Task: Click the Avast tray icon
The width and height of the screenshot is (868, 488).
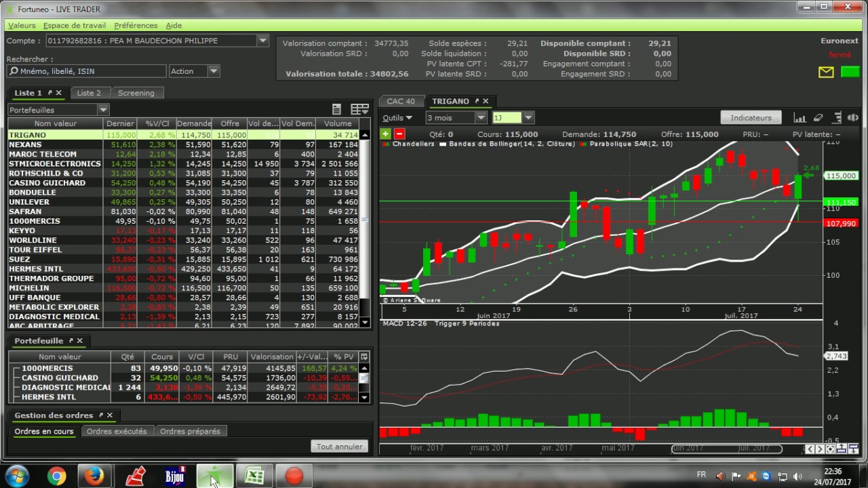Action: [x=751, y=476]
